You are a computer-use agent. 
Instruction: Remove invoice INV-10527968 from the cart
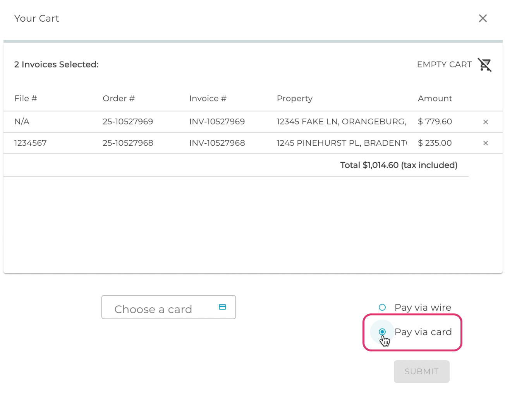[485, 143]
